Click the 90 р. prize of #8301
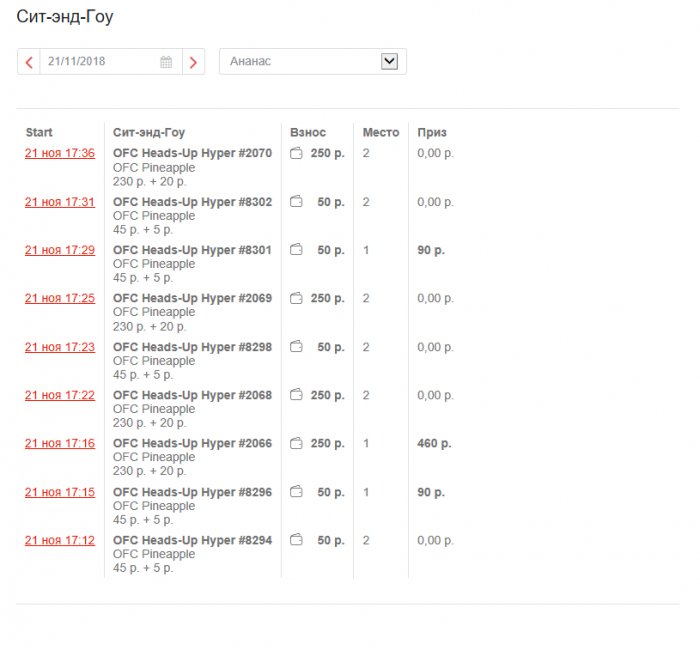The width and height of the screenshot is (700, 650). pyautogui.click(x=431, y=250)
